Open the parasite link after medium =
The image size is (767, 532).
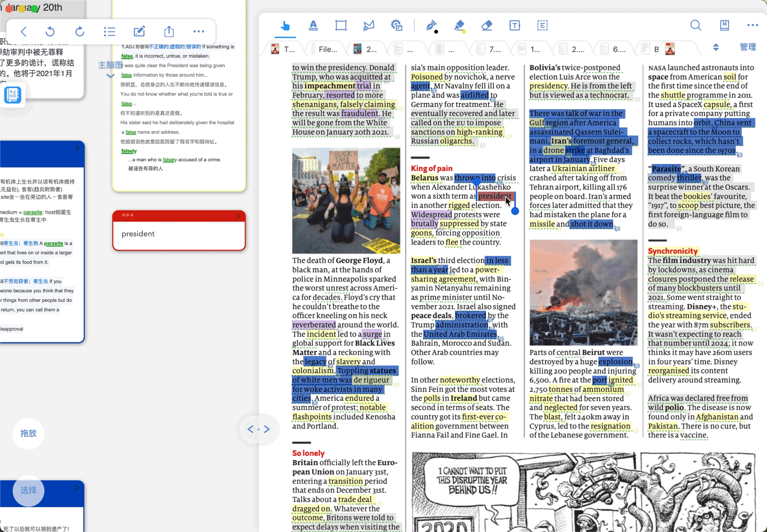[33, 212]
